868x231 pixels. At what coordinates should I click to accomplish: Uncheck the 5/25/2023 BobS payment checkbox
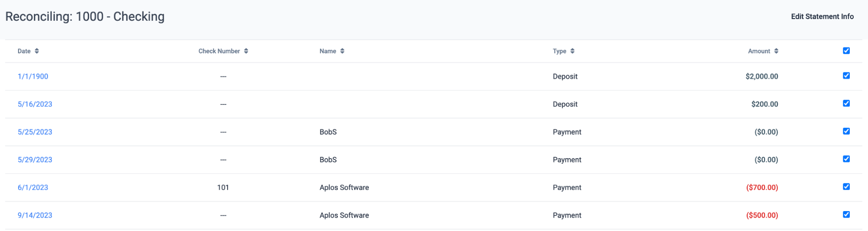[846, 131]
